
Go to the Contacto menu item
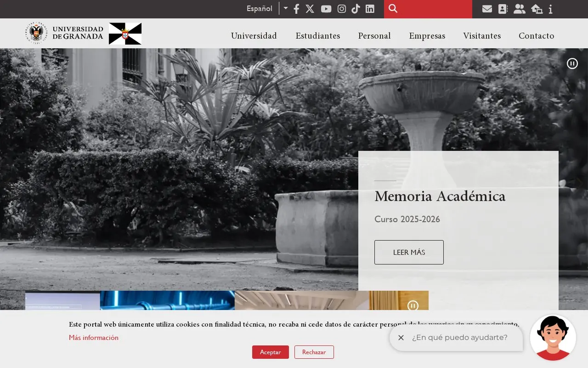(537, 36)
